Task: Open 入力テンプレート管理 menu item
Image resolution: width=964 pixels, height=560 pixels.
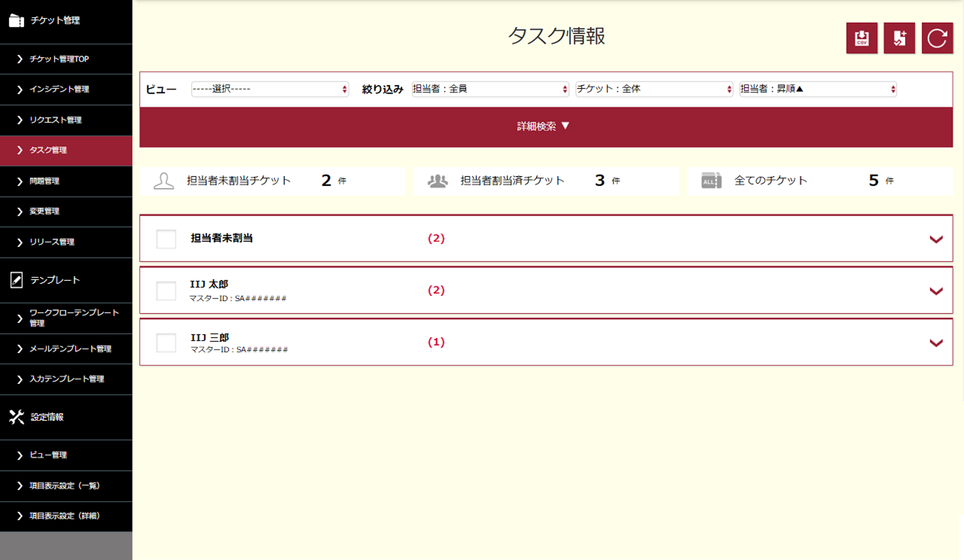Action: pyautogui.click(x=66, y=379)
